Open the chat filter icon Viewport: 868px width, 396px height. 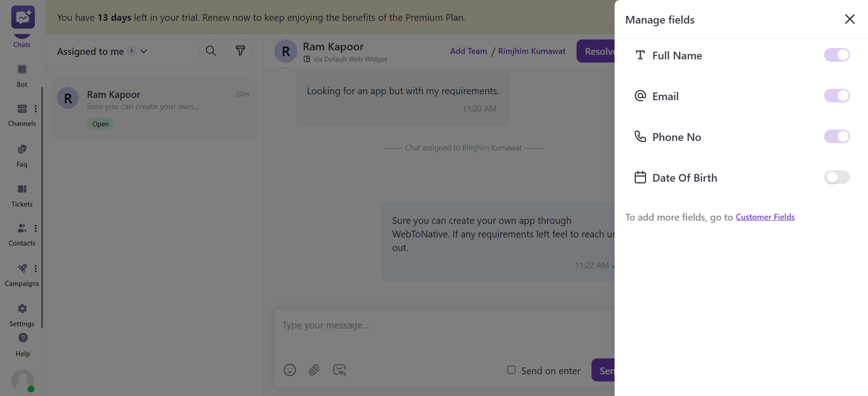click(x=240, y=51)
